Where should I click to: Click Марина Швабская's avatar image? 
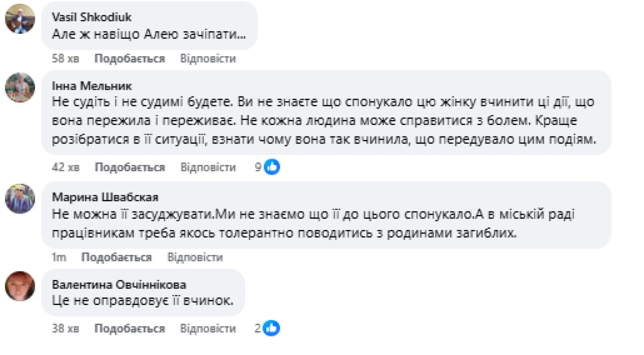click(x=20, y=198)
